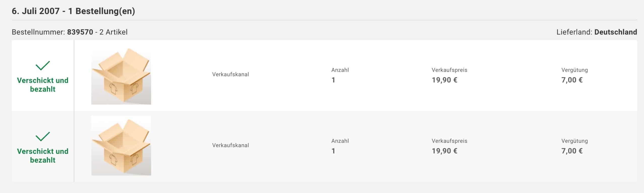Click second item's Vergütung 7,00 €
This screenshot has width=644, height=193.
click(572, 151)
